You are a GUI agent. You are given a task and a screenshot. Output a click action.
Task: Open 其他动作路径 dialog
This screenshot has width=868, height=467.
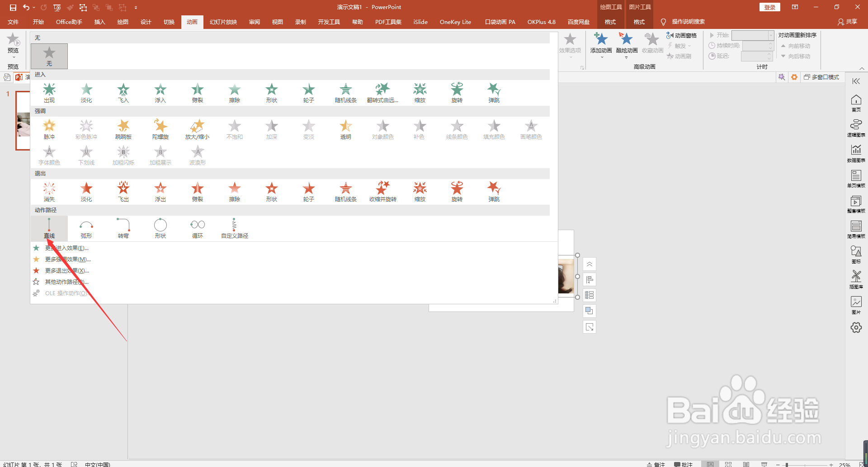(x=67, y=282)
